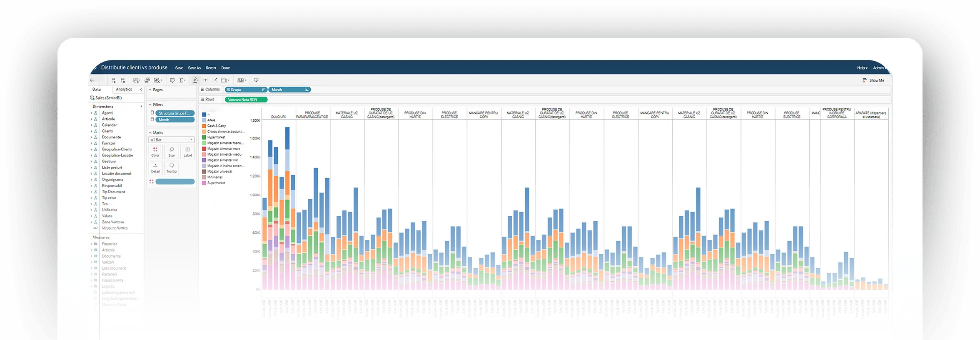Viewport: 980px width, 340px height.
Task: Open the Bar mark type dropdown
Action: [x=172, y=140]
